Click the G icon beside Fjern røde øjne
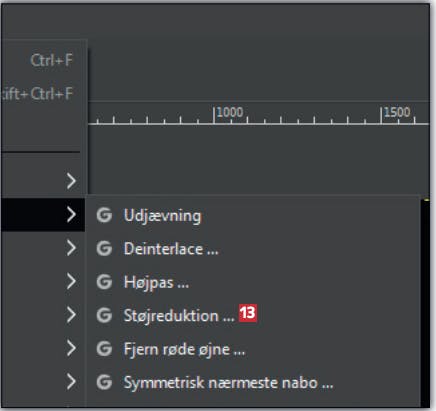 point(104,349)
